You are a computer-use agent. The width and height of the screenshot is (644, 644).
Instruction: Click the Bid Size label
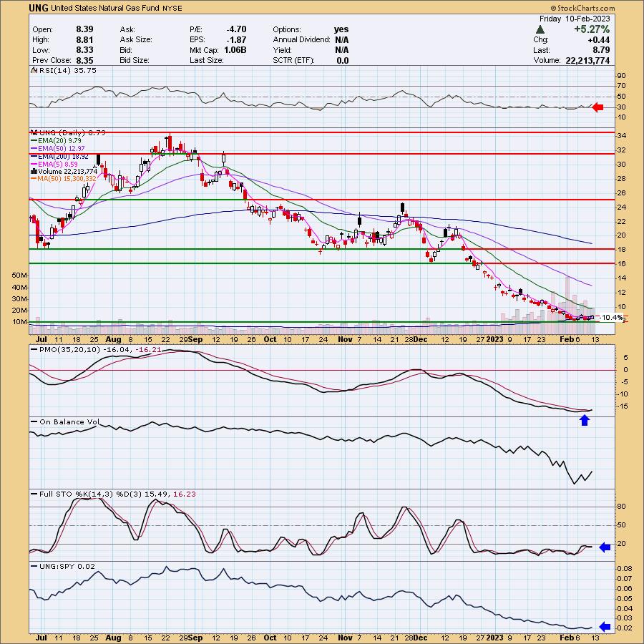click(x=135, y=60)
